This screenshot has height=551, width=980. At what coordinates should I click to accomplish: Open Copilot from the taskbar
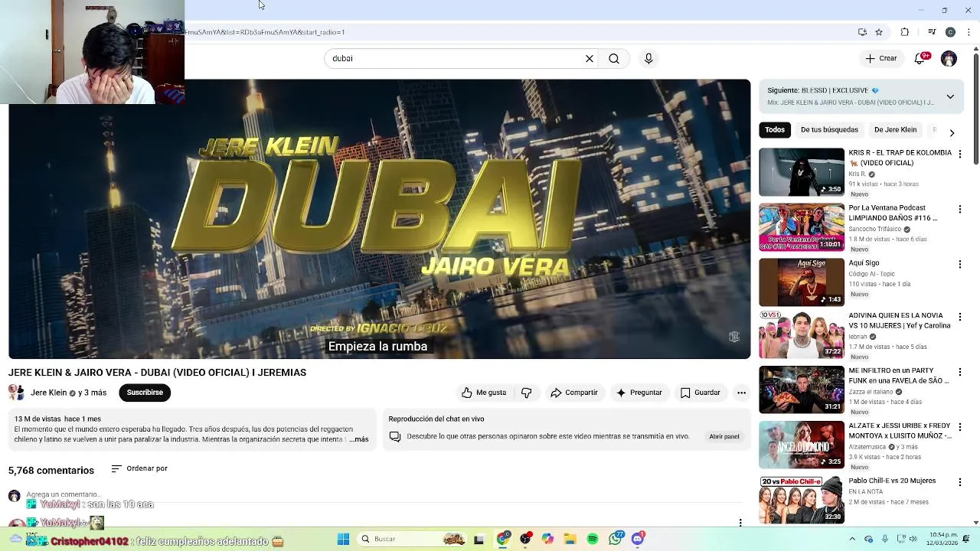(547, 540)
